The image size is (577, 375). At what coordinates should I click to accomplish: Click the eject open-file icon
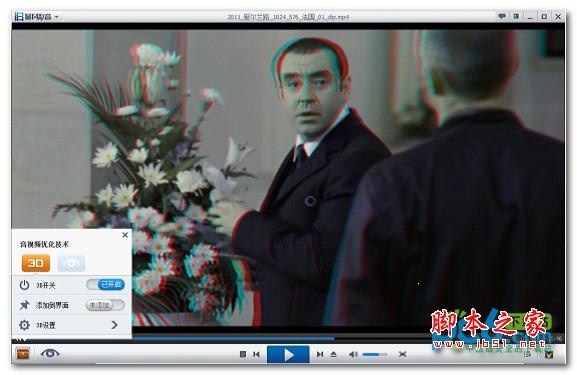coord(333,354)
